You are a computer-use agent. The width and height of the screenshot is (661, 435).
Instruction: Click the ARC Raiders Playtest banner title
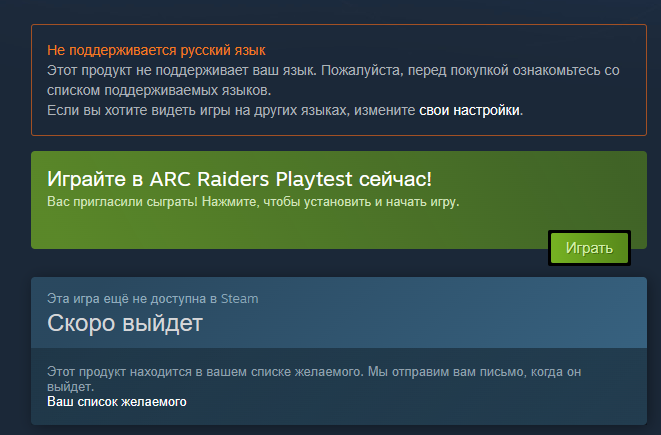point(239,179)
